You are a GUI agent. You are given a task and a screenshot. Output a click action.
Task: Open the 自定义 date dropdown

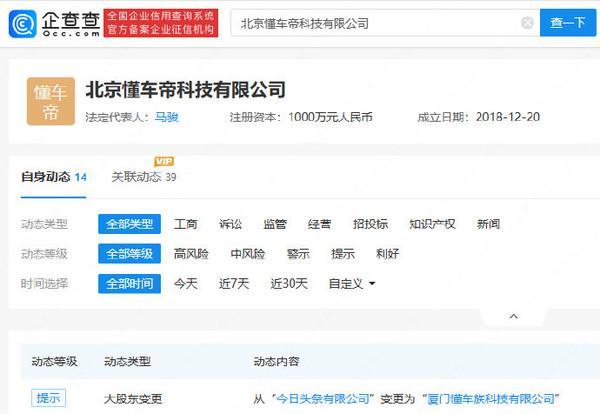[352, 284]
